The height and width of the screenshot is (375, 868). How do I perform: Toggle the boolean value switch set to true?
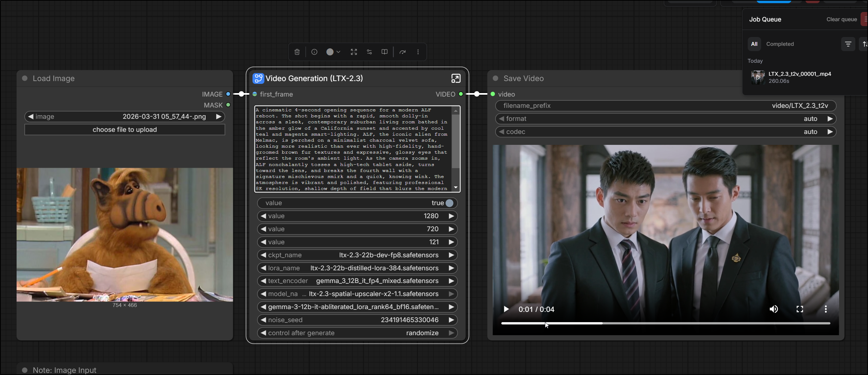point(449,203)
